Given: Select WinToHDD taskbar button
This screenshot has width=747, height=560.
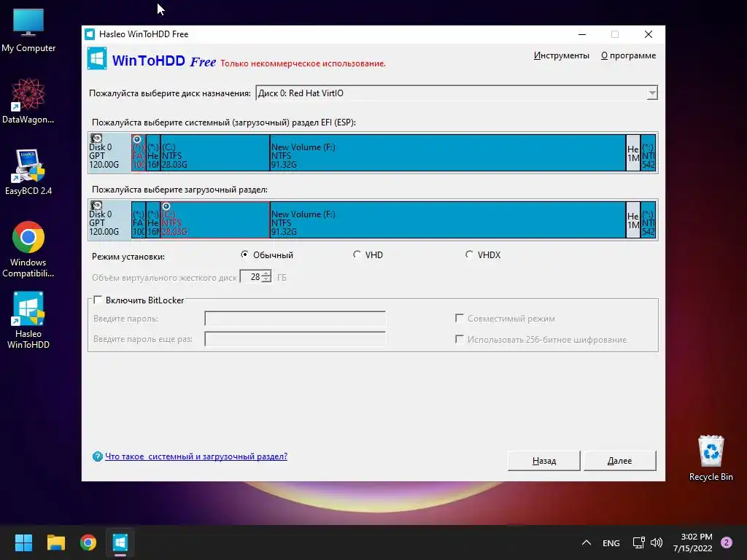Looking at the screenshot, I should pyautogui.click(x=120, y=542).
